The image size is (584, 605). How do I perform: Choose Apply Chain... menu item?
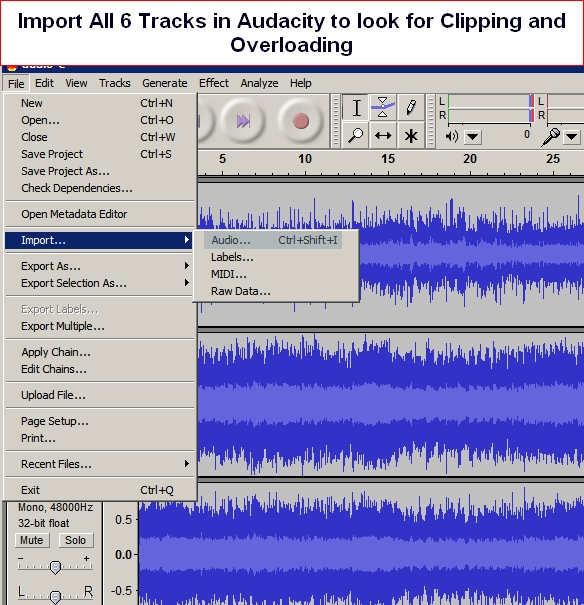click(x=99, y=352)
